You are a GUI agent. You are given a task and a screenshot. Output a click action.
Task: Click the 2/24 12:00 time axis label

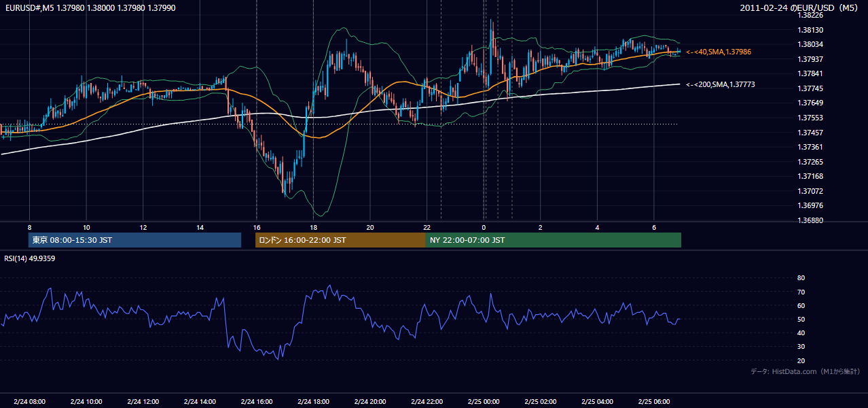(x=143, y=401)
